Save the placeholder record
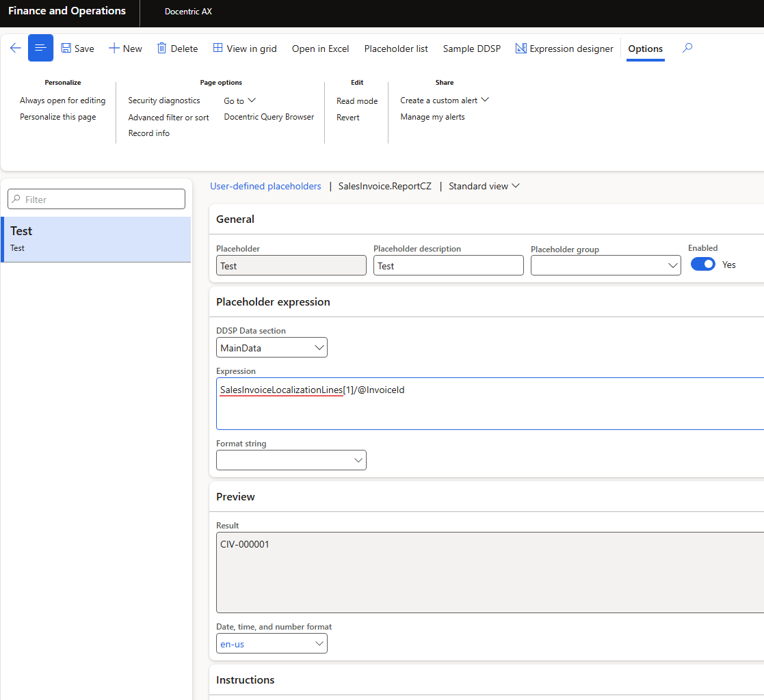 [77, 49]
